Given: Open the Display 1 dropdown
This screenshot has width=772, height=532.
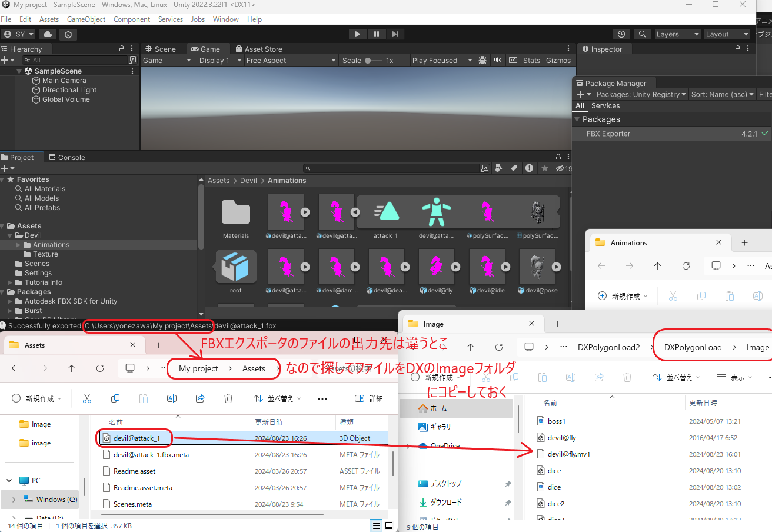Looking at the screenshot, I should 220,60.
